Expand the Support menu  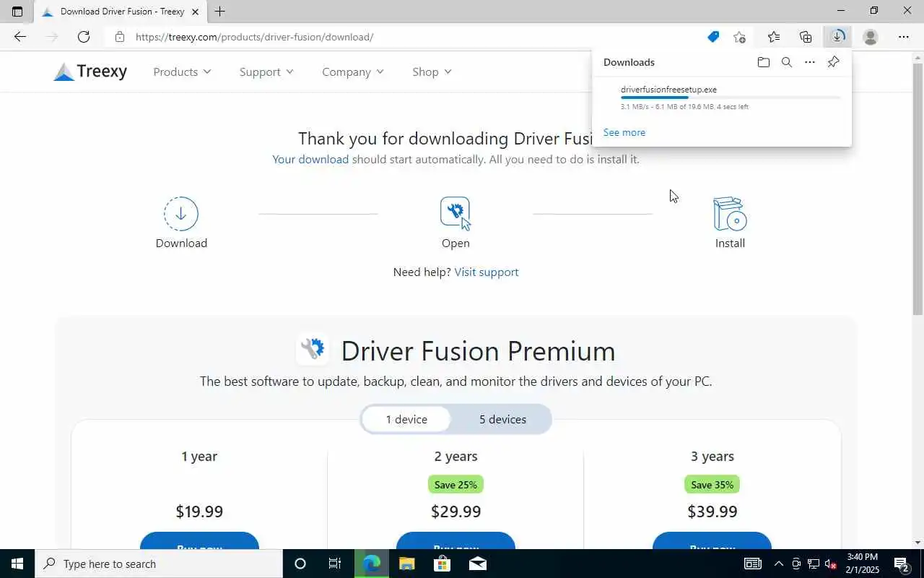click(266, 72)
